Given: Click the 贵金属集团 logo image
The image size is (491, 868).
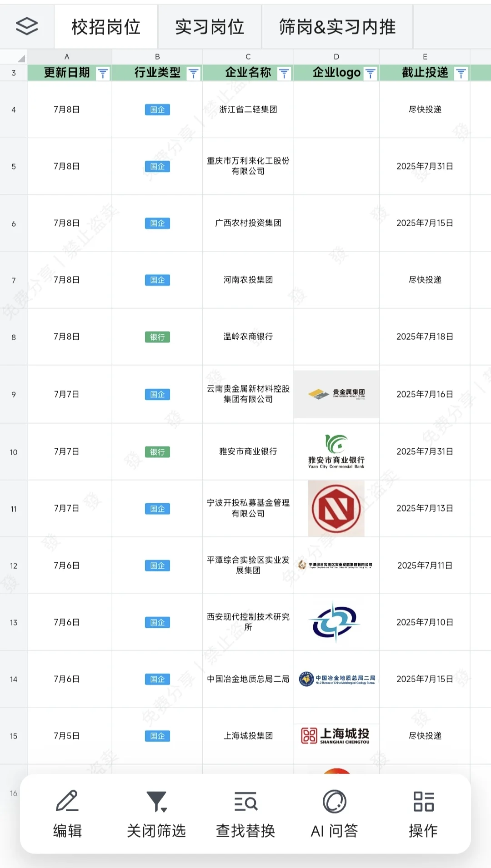Looking at the screenshot, I should (x=336, y=394).
